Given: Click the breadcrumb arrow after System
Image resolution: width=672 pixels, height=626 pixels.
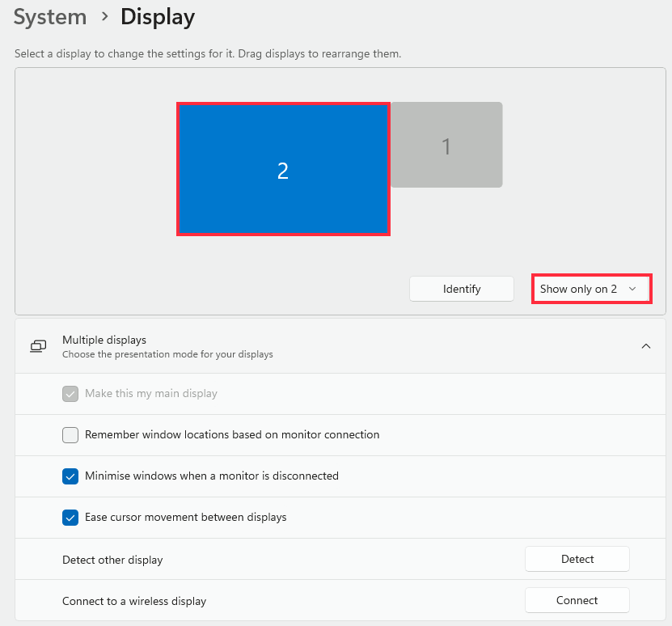Looking at the screenshot, I should click(x=104, y=17).
